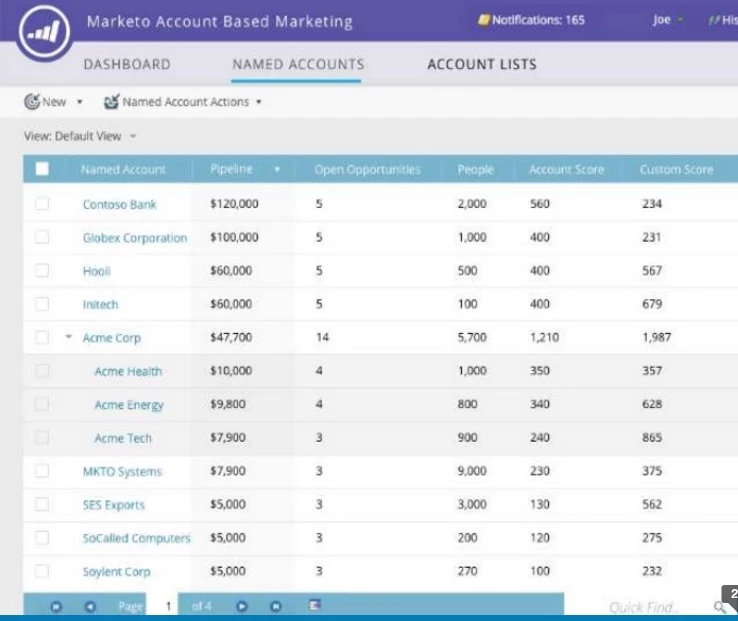This screenshot has width=738, height=621.
Task: Sort by Named Account column header
Action: pos(123,169)
